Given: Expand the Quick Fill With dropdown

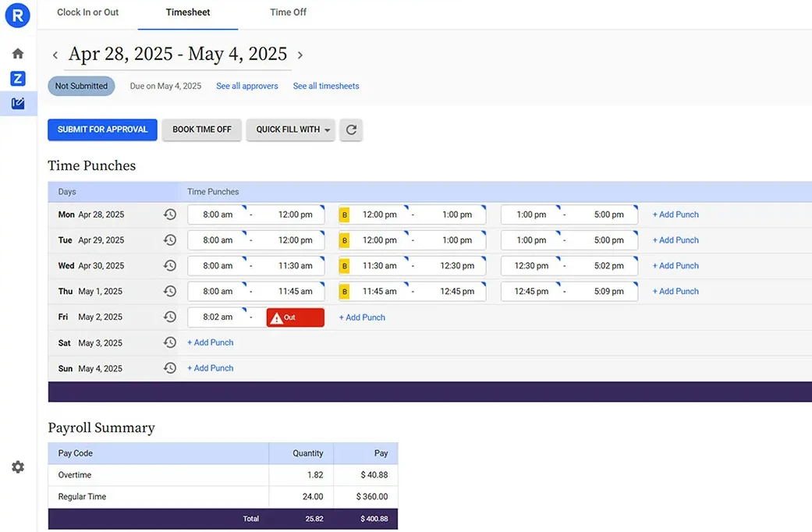Looking at the screenshot, I should 291,129.
